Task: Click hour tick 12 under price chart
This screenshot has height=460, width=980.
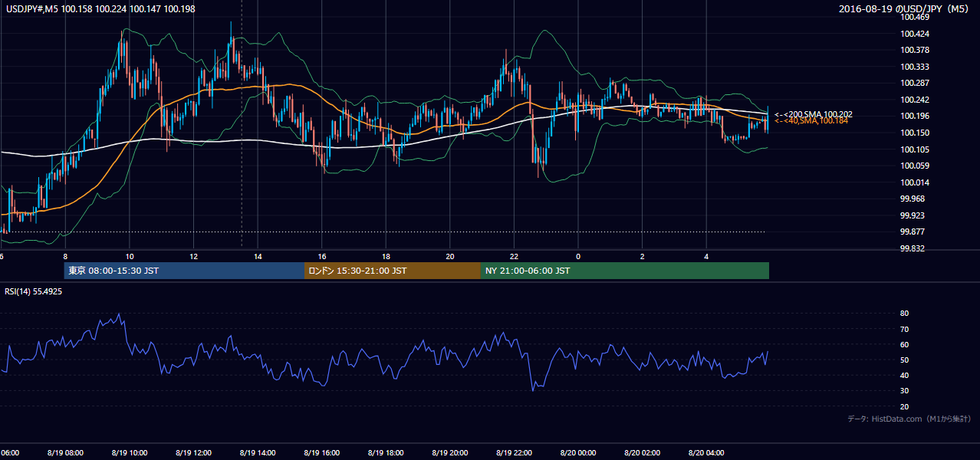Action: click(194, 256)
